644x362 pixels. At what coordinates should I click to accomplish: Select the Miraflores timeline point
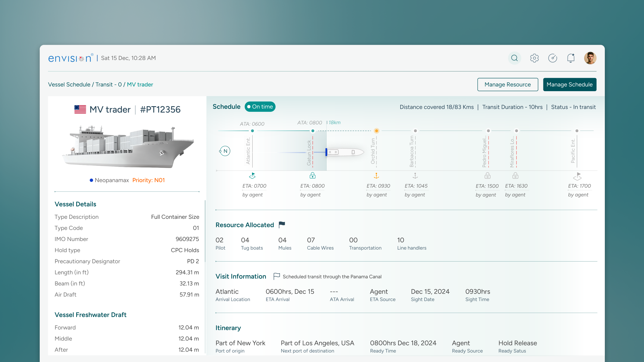pos(517,131)
